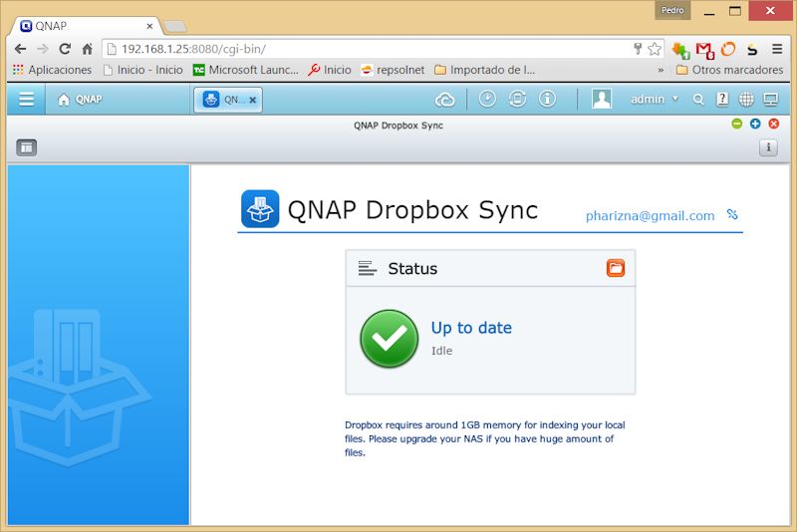Image resolution: width=797 pixels, height=532 pixels.
Task: Close Dropbox Sync window with red X
Action: 774,124
